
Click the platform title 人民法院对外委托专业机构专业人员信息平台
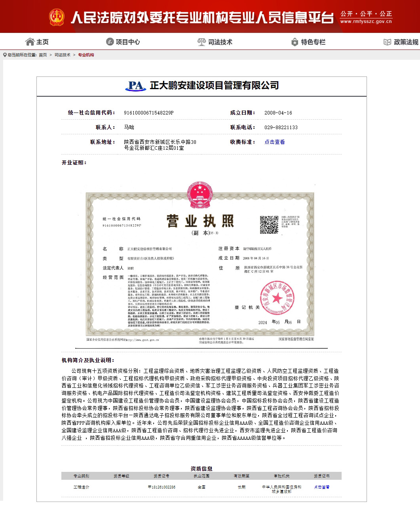pos(202,17)
